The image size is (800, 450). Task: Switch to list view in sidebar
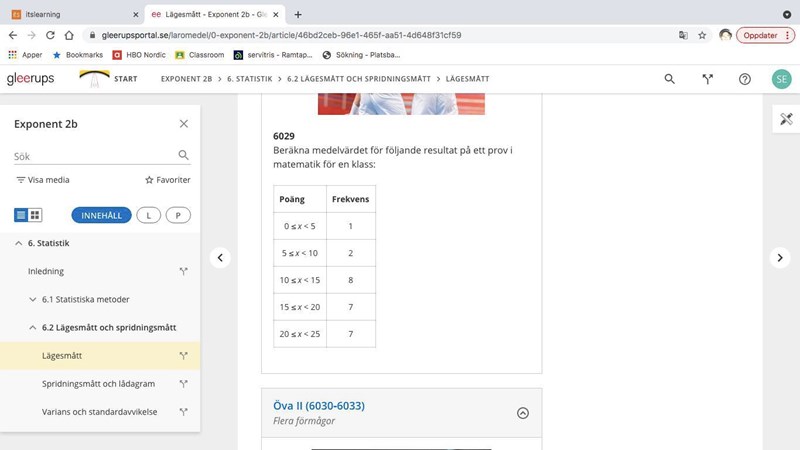[21, 215]
